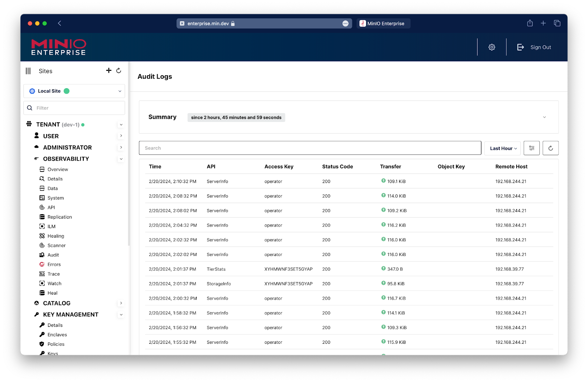This screenshot has height=382, width=588.
Task: Open the Local Site dropdown
Action: click(74, 91)
